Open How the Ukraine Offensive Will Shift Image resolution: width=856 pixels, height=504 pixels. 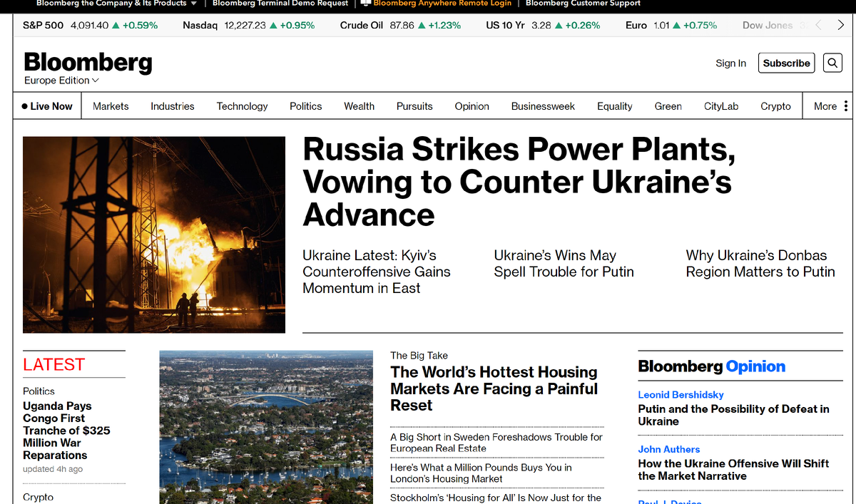(x=733, y=470)
